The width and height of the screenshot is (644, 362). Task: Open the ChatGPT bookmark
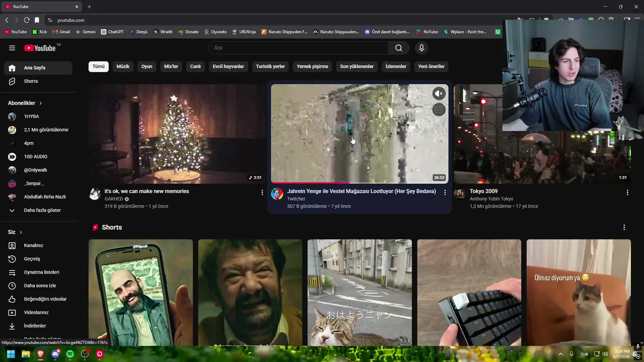112,32
